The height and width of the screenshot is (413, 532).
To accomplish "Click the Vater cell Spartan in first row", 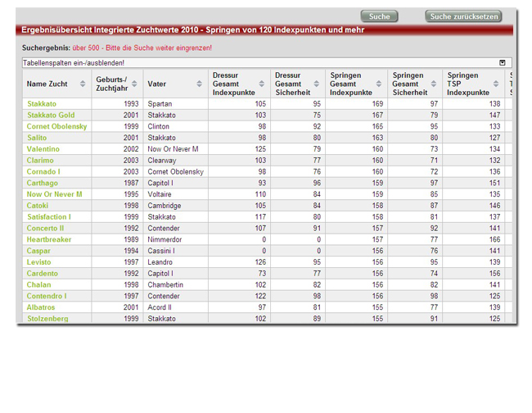I will point(160,104).
